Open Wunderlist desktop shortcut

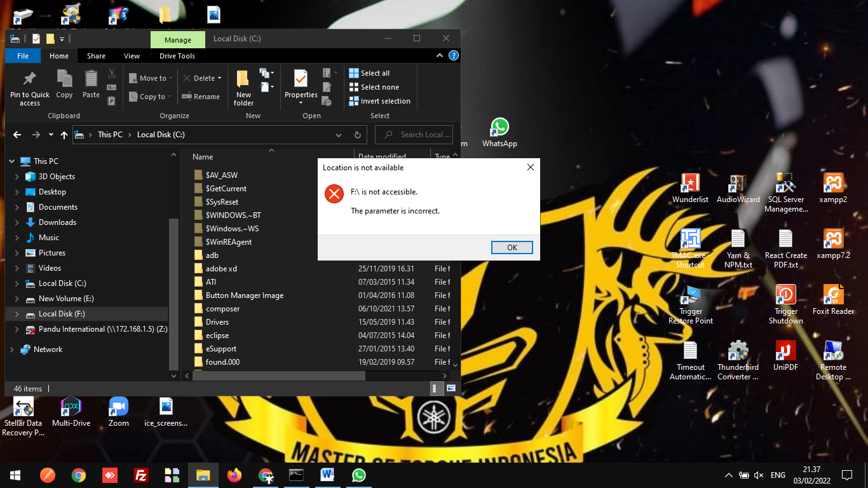click(690, 188)
